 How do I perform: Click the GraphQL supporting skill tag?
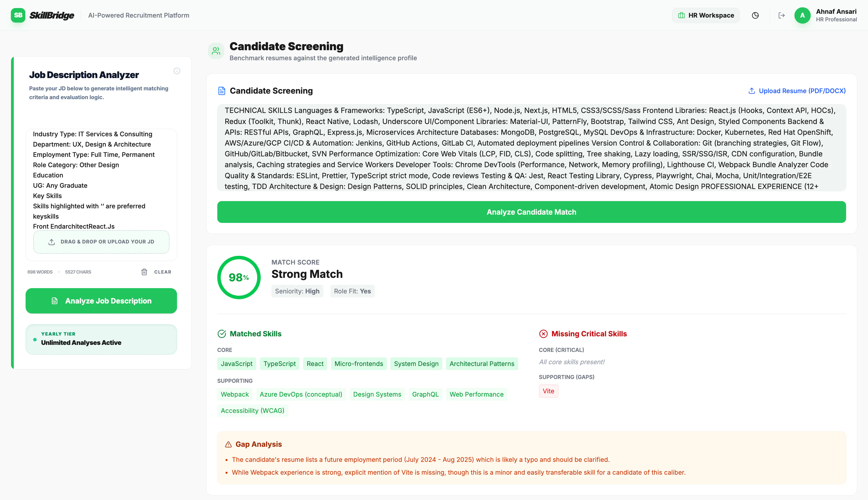coord(425,394)
